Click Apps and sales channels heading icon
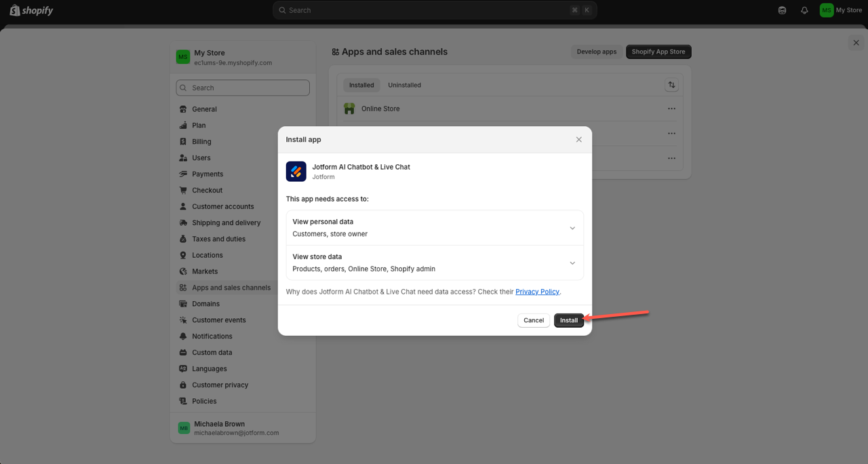868x464 pixels. pyautogui.click(x=335, y=52)
